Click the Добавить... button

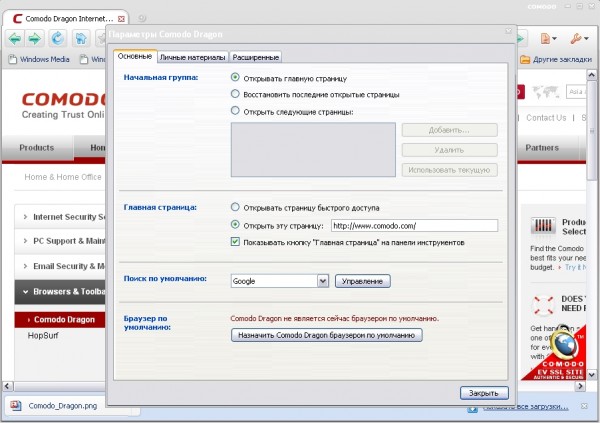(449, 130)
